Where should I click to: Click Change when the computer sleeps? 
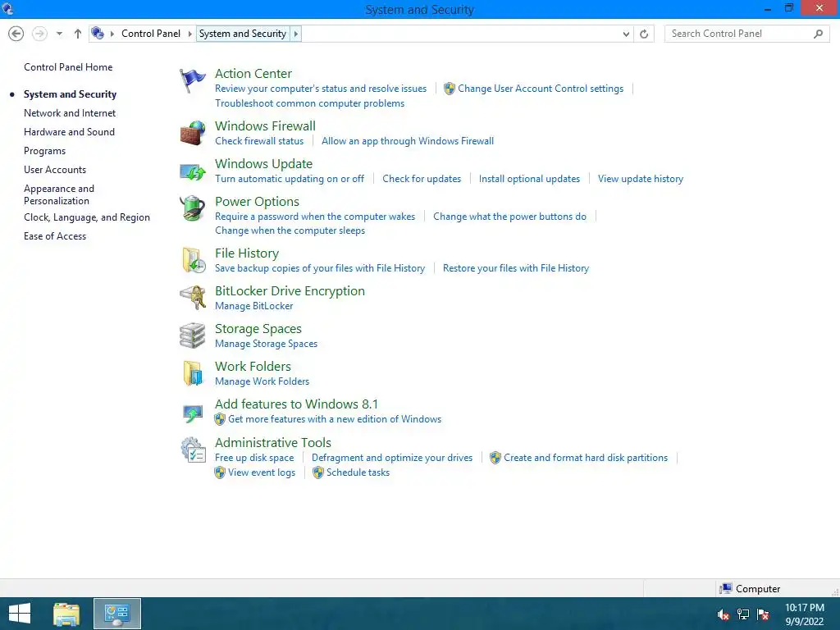(290, 231)
